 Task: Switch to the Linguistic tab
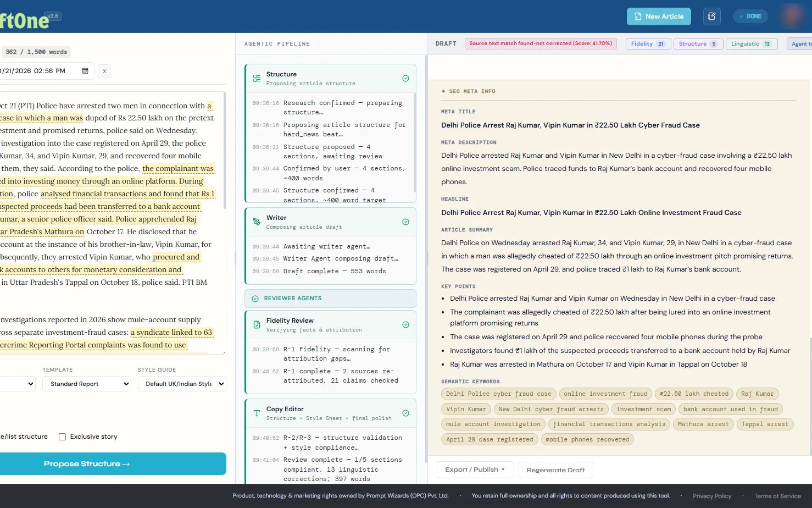(751, 44)
